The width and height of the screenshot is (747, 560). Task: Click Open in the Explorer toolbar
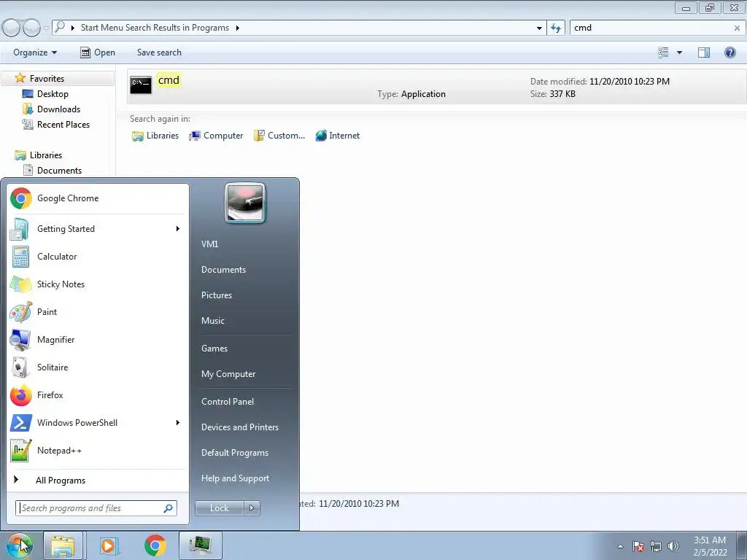98,52
